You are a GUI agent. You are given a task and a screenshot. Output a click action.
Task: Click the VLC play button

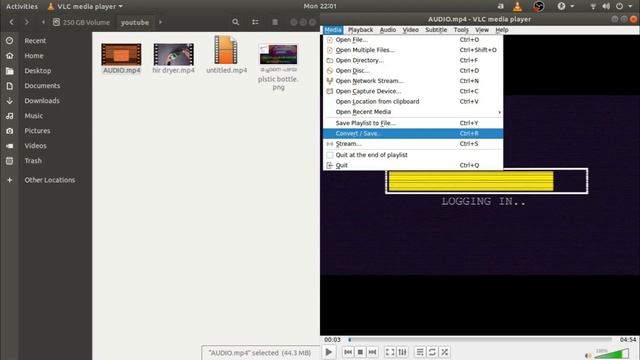point(329,352)
